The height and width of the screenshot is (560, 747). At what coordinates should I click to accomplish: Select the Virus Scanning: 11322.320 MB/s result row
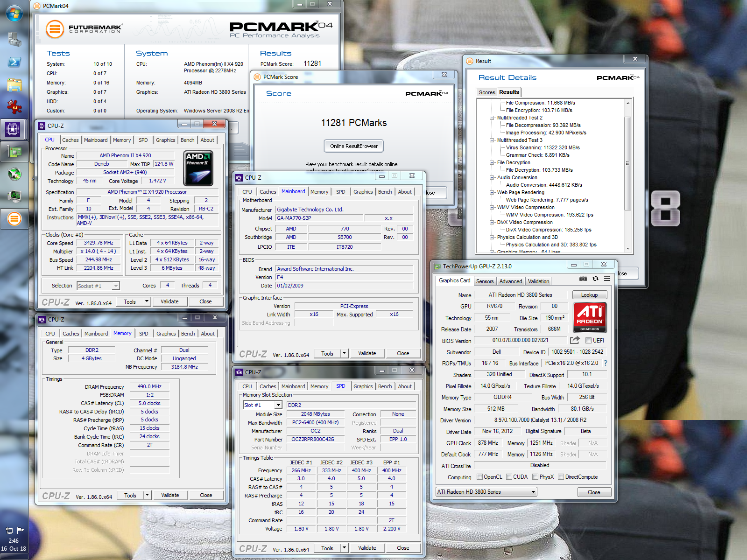click(x=543, y=147)
